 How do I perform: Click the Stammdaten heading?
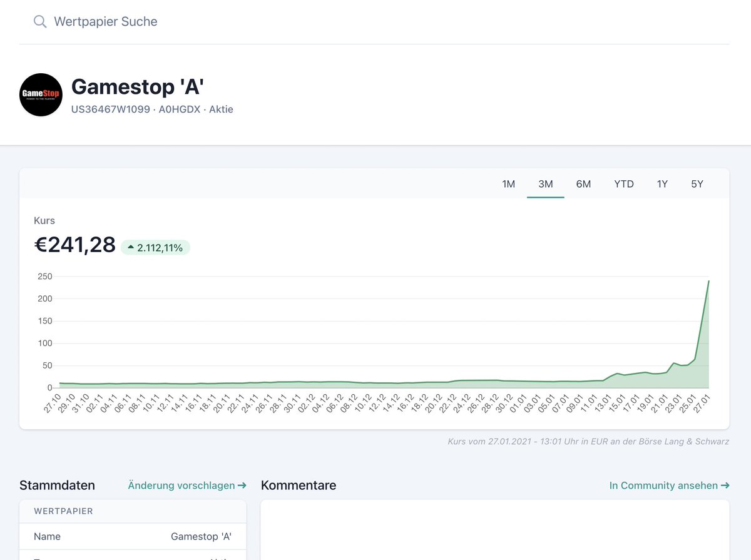coord(57,486)
